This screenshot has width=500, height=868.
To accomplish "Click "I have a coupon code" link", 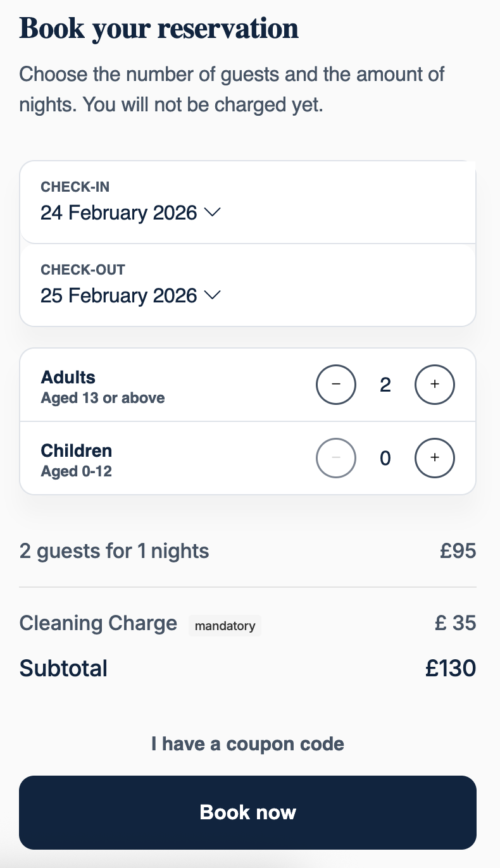I will click(x=247, y=743).
